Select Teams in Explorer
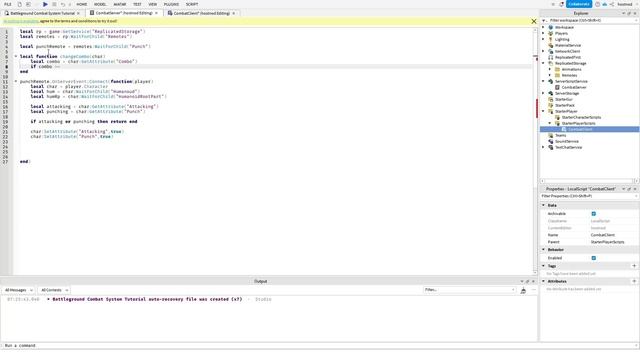The width and height of the screenshot is (640, 360). pyautogui.click(x=560, y=135)
